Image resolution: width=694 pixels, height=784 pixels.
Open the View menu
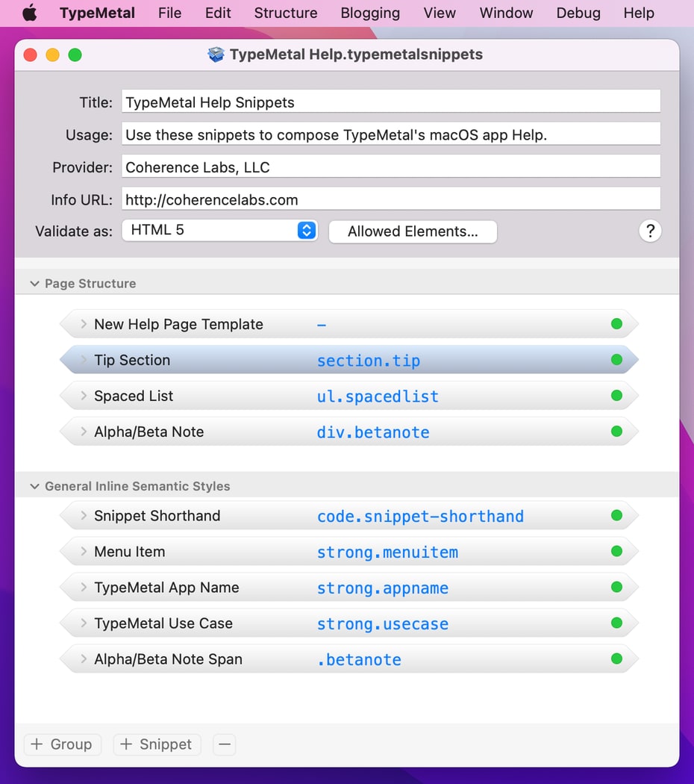coord(440,13)
